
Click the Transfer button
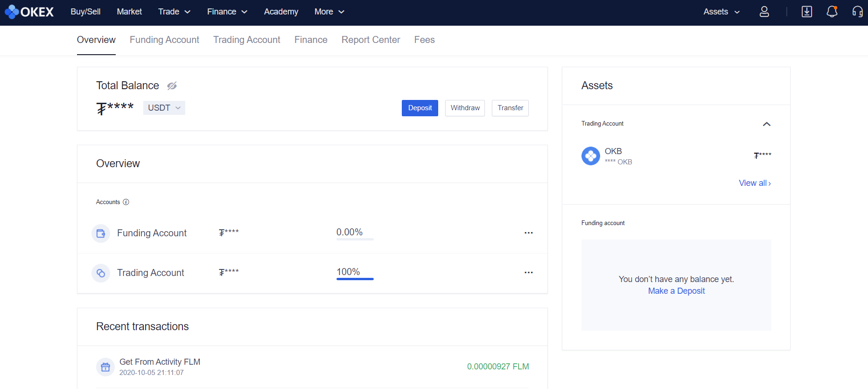click(x=510, y=108)
